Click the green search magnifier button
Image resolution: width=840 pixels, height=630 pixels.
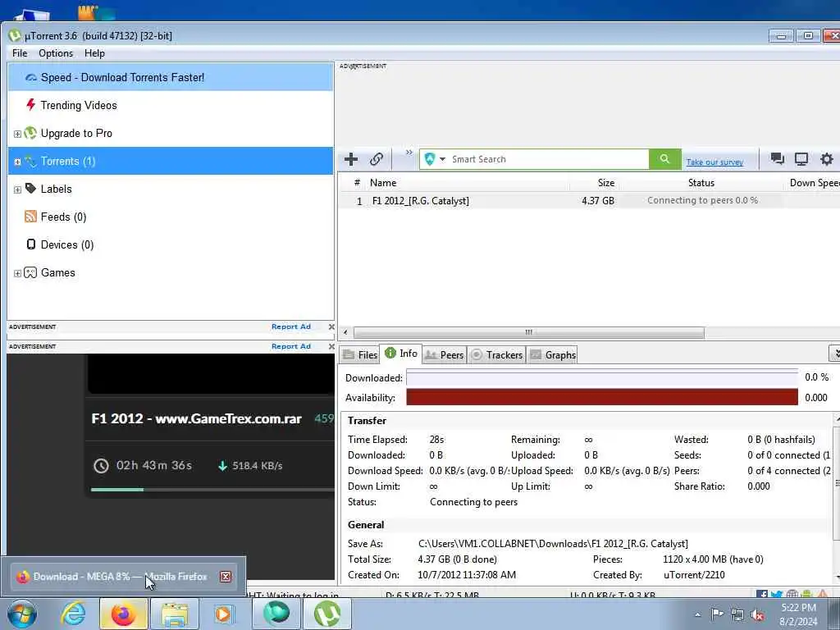pos(664,159)
